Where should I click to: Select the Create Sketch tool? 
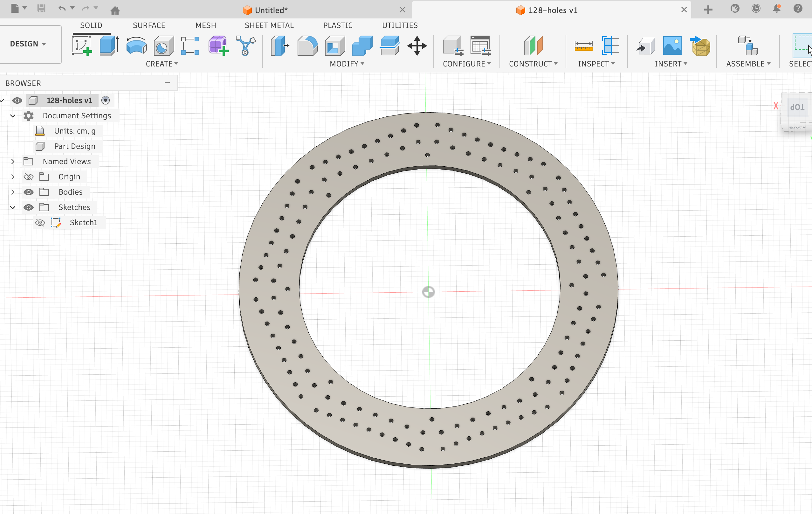tap(82, 45)
